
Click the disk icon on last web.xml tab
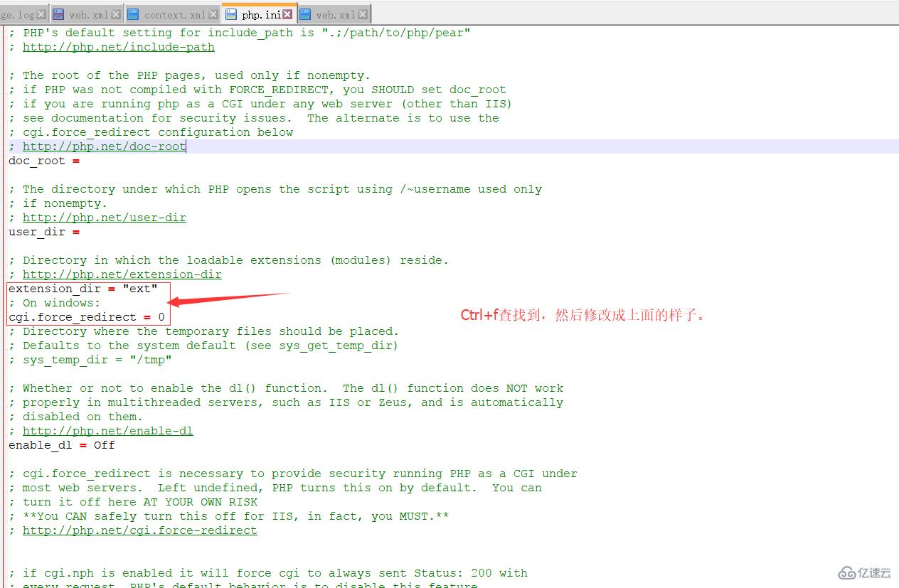(x=305, y=14)
